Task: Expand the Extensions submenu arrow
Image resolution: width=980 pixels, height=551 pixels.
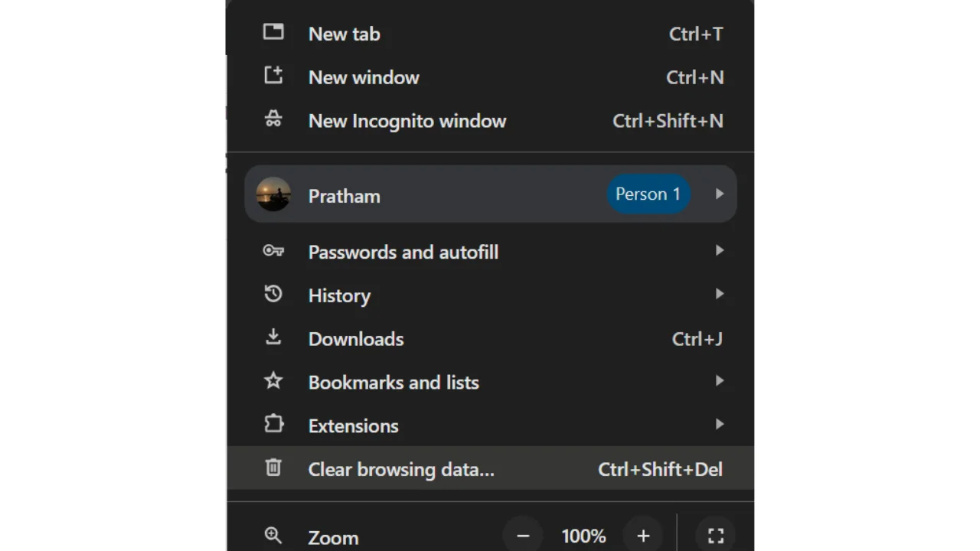Action: [x=719, y=424]
